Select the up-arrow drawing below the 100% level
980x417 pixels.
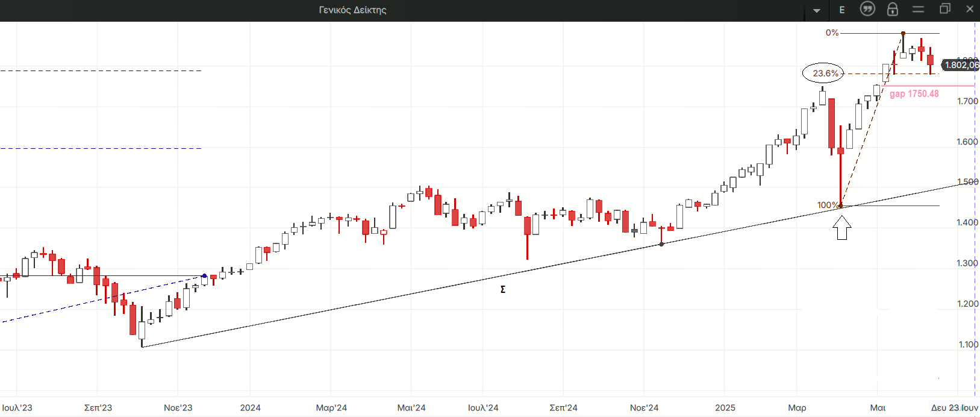pos(841,227)
